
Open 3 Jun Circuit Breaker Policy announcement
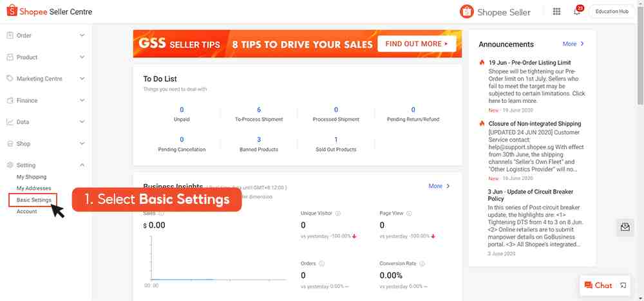pyautogui.click(x=531, y=195)
